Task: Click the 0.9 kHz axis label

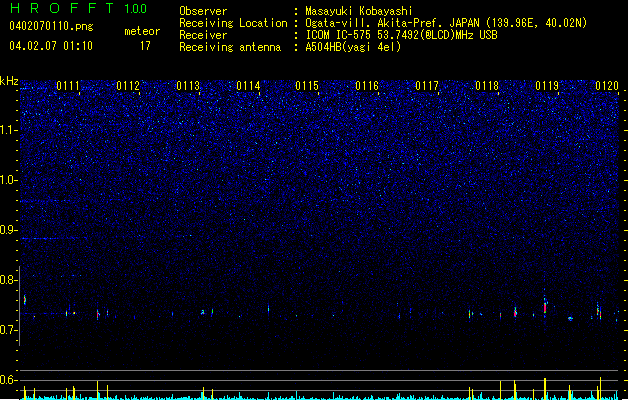Action: click(x=9, y=230)
